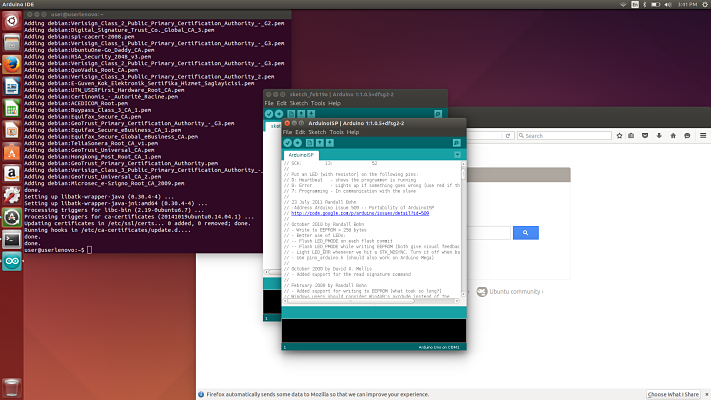Open Firefox downloads arrow icon
The width and height of the screenshot is (711, 400).
click(659, 136)
